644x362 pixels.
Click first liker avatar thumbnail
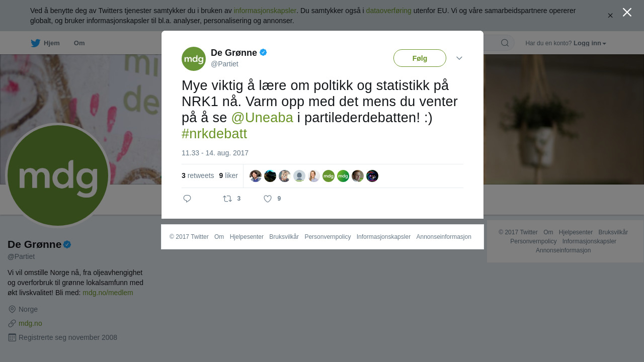(256, 176)
